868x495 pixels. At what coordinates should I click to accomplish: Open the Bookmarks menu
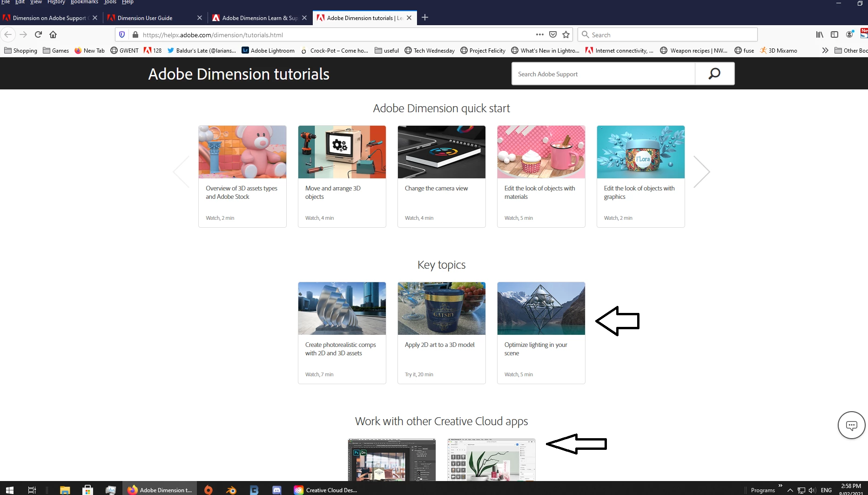point(84,2)
